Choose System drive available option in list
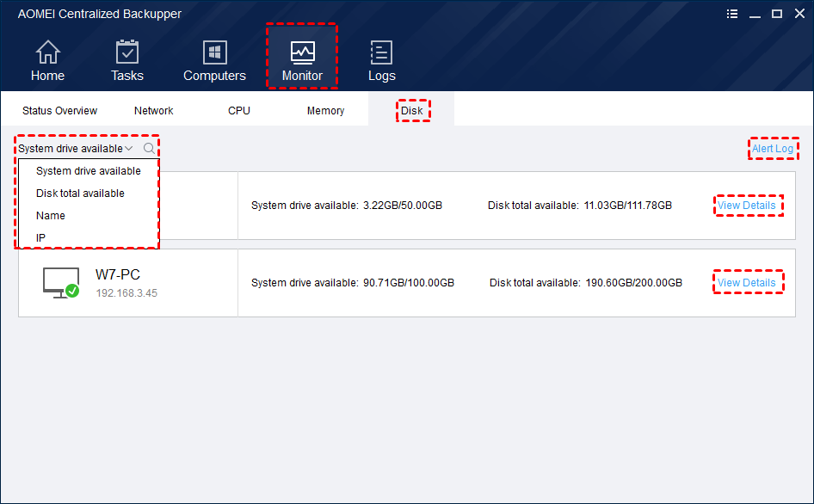814x504 pixels. click(89, 171)
